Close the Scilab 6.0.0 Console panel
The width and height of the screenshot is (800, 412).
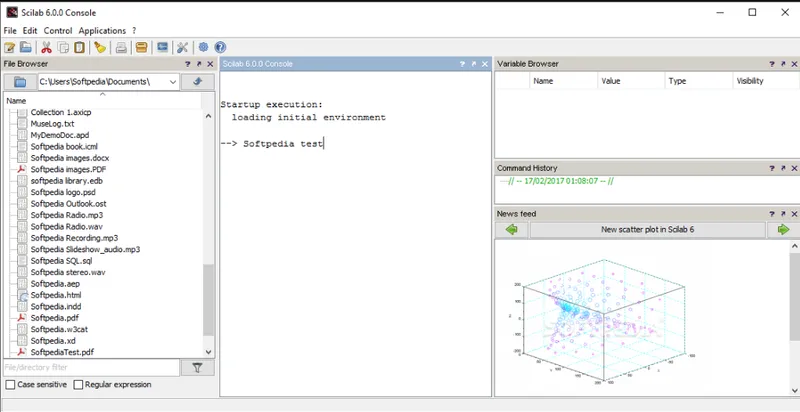point(485,64)
